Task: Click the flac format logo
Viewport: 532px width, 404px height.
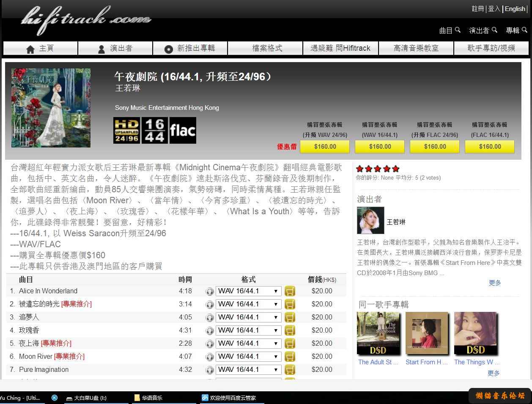Action: [x=183, y=131]
